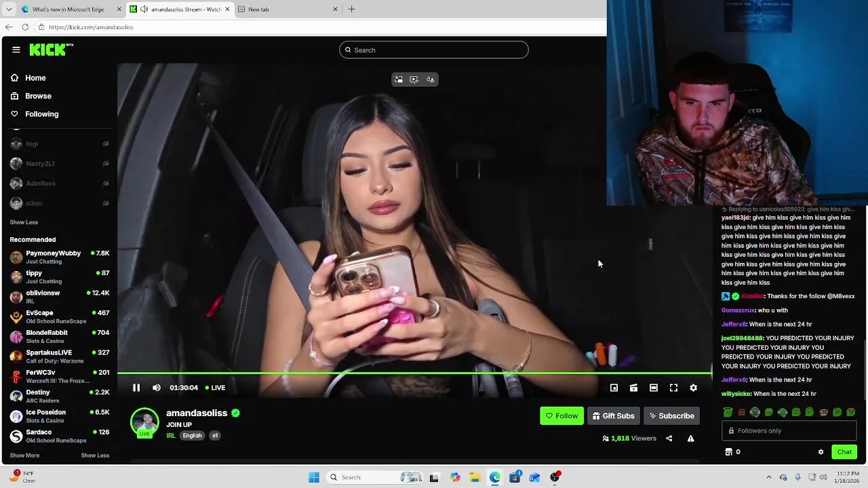Open chat settings gear
The width and height of the screenshot is (868, 488).
coord(821,452)
